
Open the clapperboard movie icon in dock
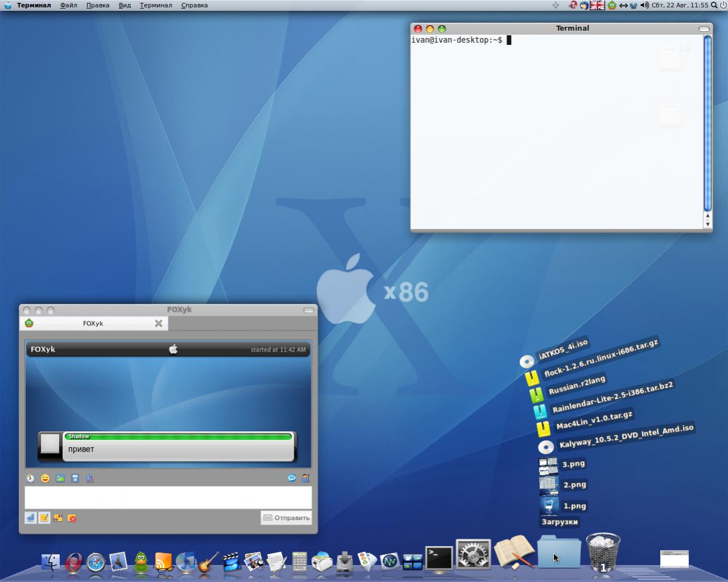click(231, 562)
